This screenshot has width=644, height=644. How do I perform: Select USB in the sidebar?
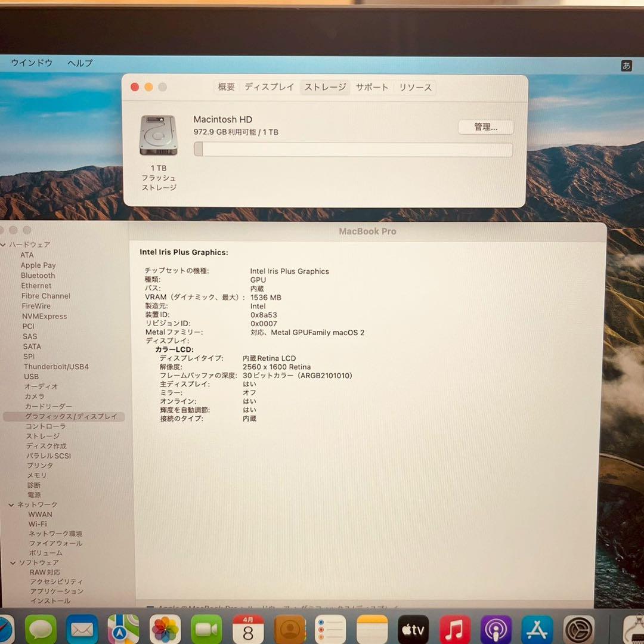31,376
